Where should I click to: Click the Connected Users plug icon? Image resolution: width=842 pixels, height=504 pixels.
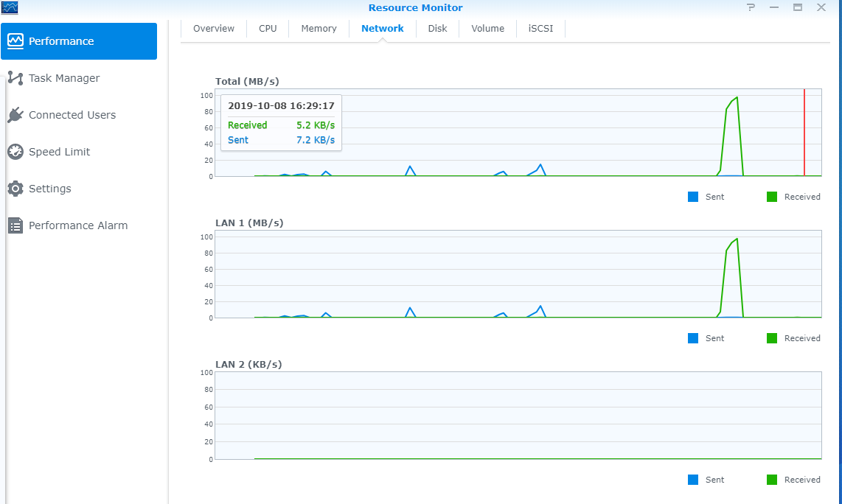(15, 114)
